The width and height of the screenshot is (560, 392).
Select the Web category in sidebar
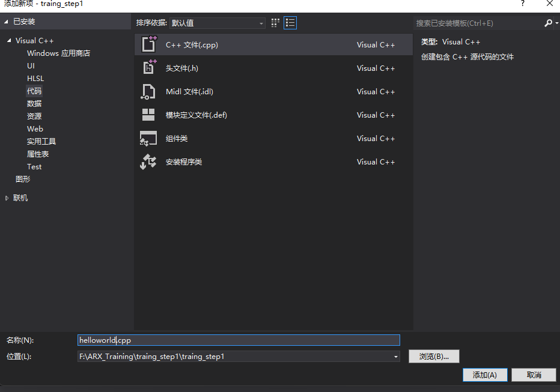(x=35, y=128)
